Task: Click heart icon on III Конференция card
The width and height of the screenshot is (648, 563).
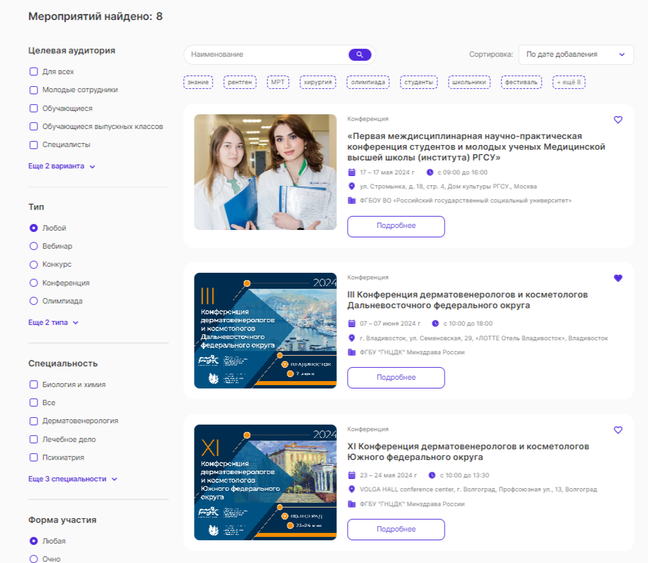Action: coord(618,278)
